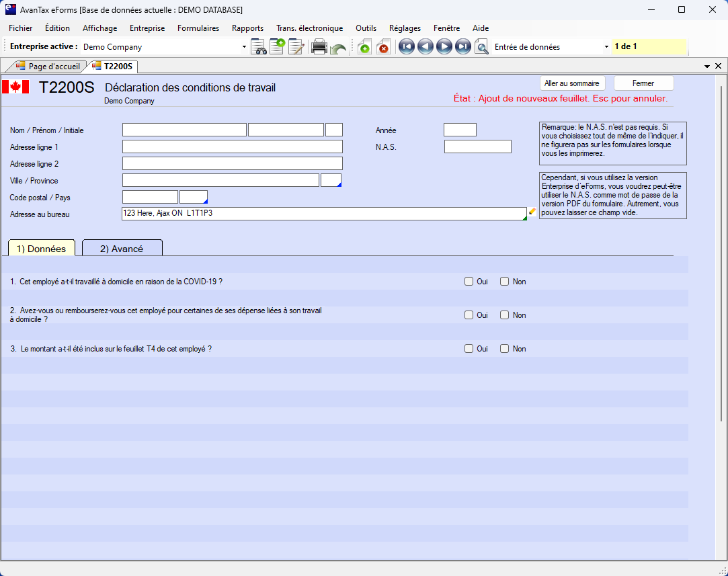Click the AvanTax app icon in title bar
The width and height of the screenshot is (728, 576).
pos(11,9)
